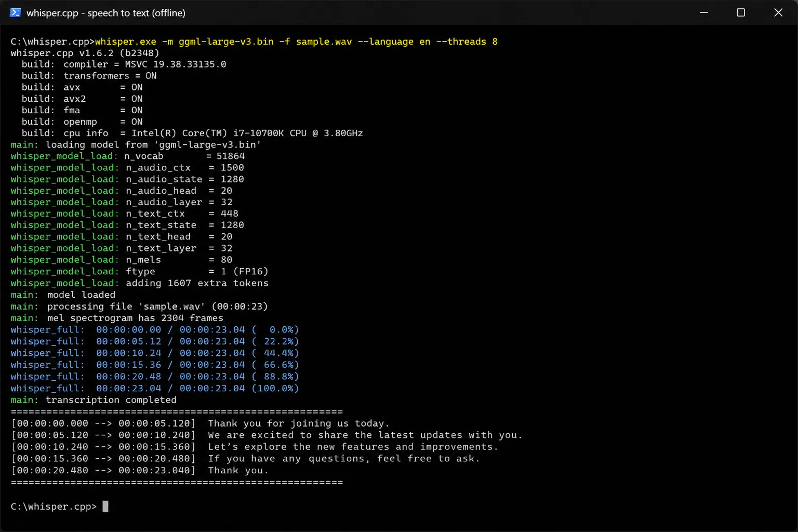Click the 'build: avx2 = ON' line
Image resolution: width=798 pixels, height=532 pixels.
82,99
